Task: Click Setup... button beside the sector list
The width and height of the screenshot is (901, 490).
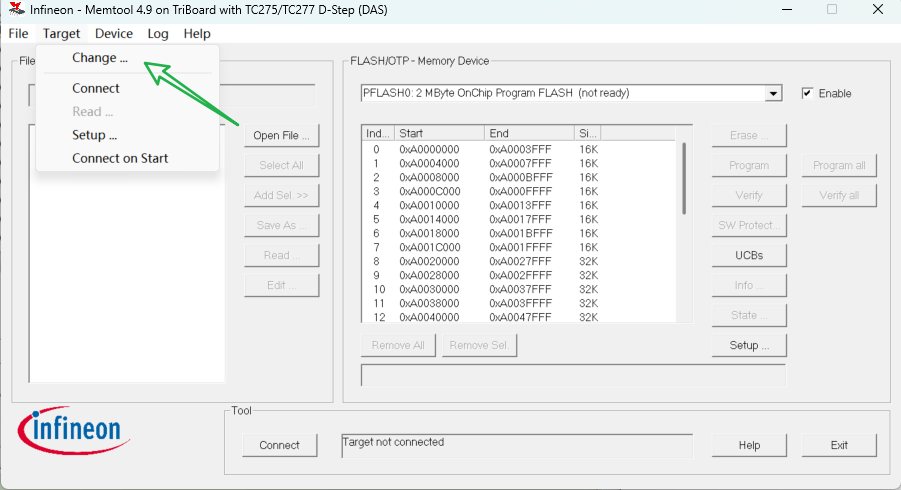Action: pos(749,345)
